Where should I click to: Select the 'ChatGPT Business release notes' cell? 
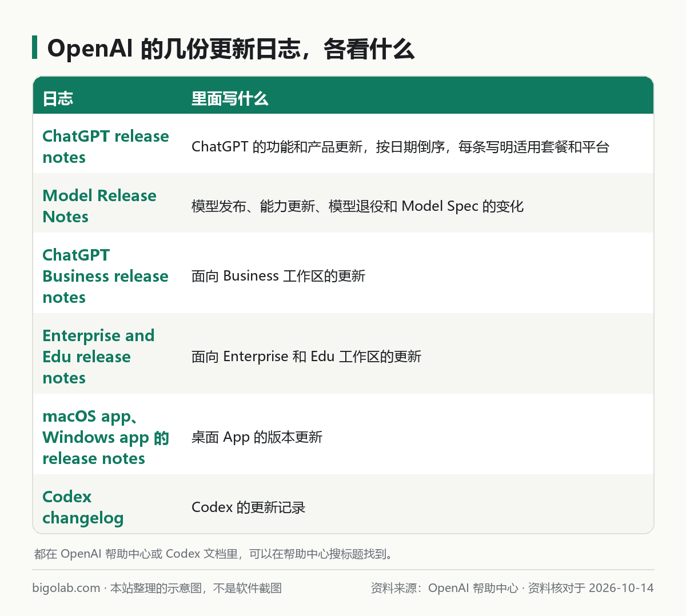(x=106, y=276)
